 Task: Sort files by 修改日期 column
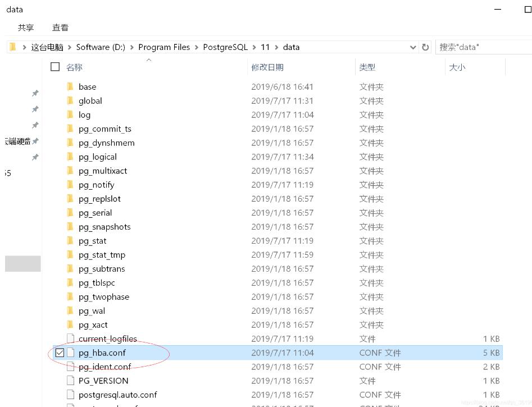point(267,67)
